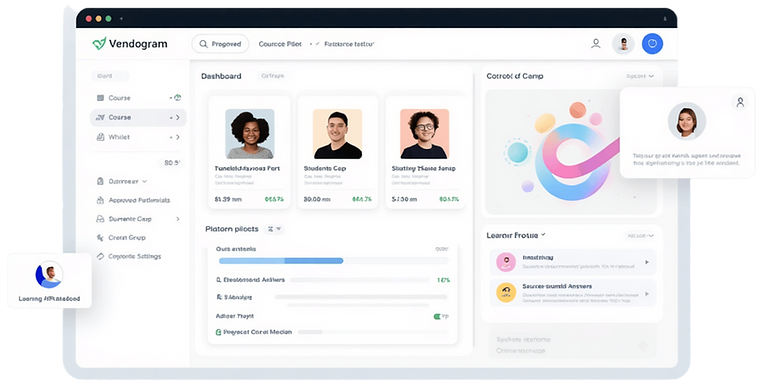This screenshot has width=761, height=388.
Task: Click the 80 5' badge in sidebar
Action: coord(172,163)
